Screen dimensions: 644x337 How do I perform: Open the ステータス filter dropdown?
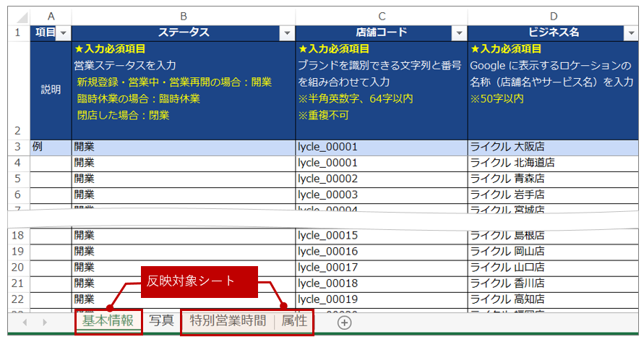(x=287, y=33)
